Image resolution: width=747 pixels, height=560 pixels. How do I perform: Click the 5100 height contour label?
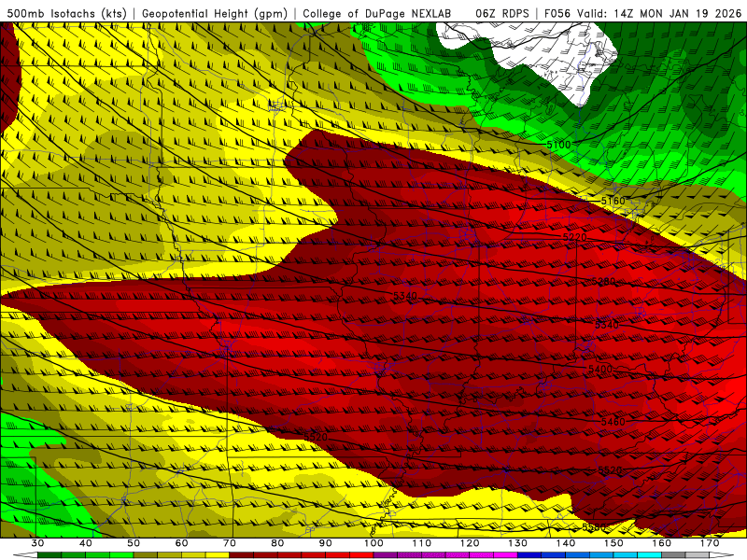[x=558, y=145]
